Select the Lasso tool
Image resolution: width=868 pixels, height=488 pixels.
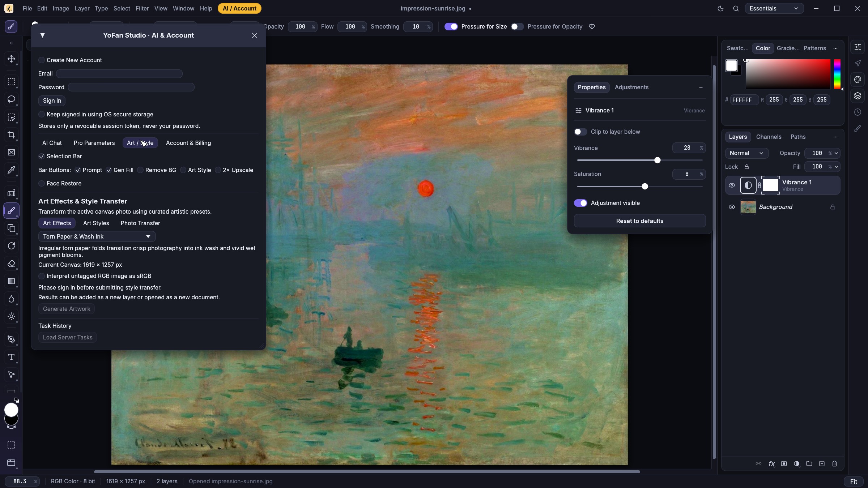(x=11, y=99)
